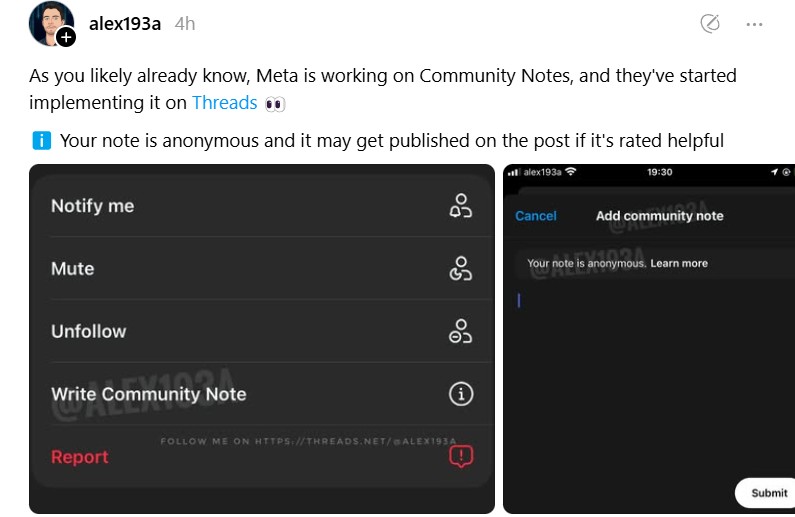Click the circular edit-slash icon near options
This screenshot has height=517, width=795.
pos(710,23)
